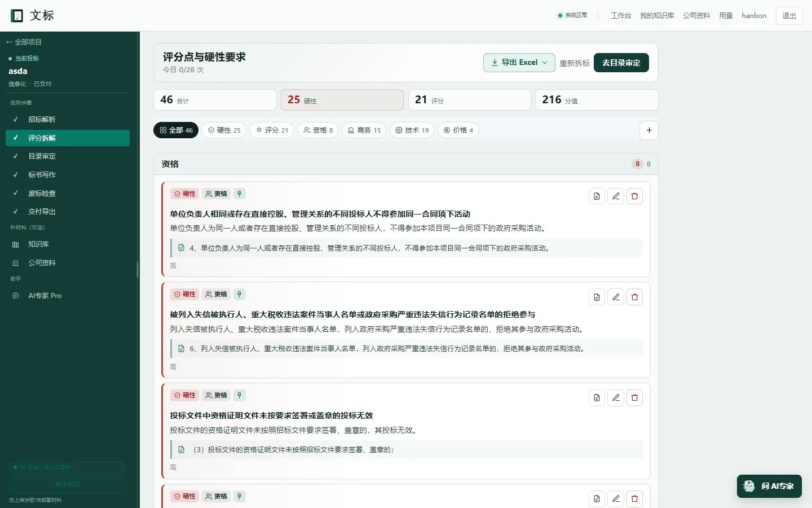Filter by 技术 19 chip
Viewport: 812px width, 508px height.
coord(412,130)
